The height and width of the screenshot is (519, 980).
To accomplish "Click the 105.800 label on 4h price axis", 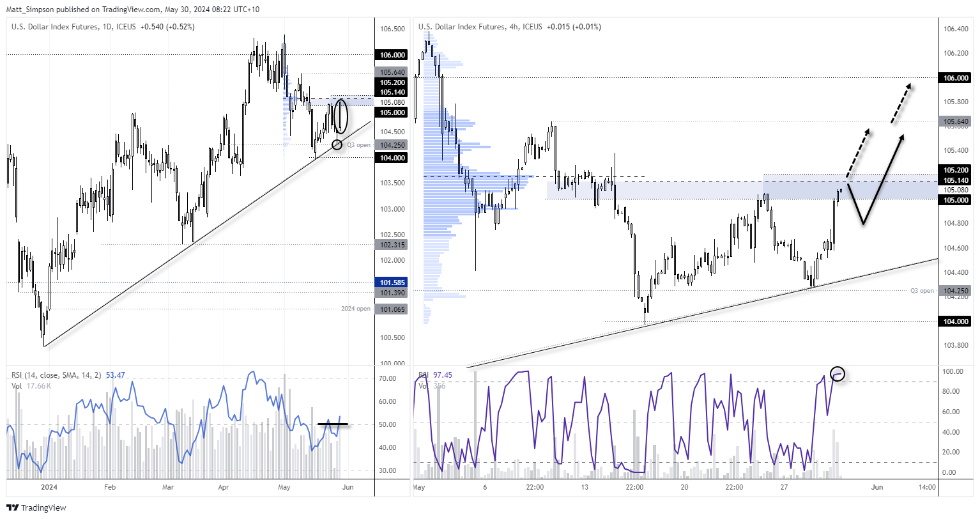I will point(955,102).
